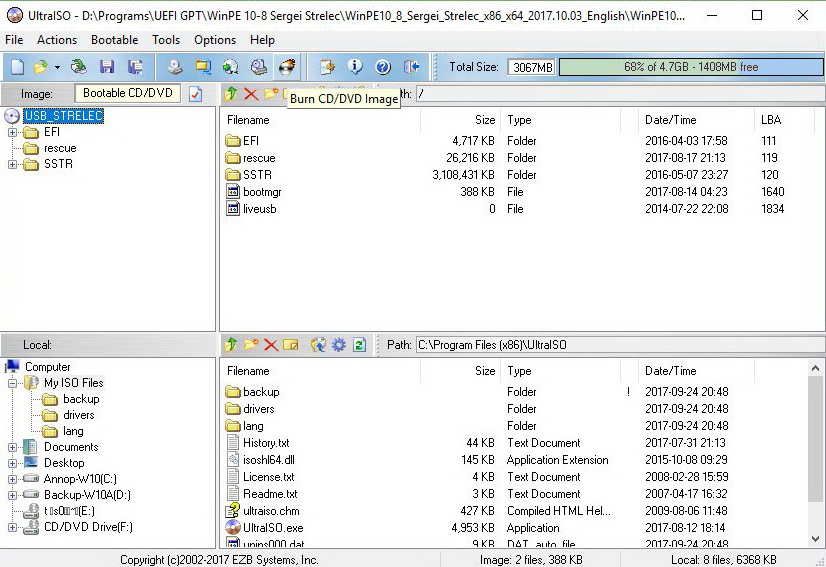Click local list scrollbar down arrow
The width and height of the screenshot is (826, 567).
[x=815, y=539]
